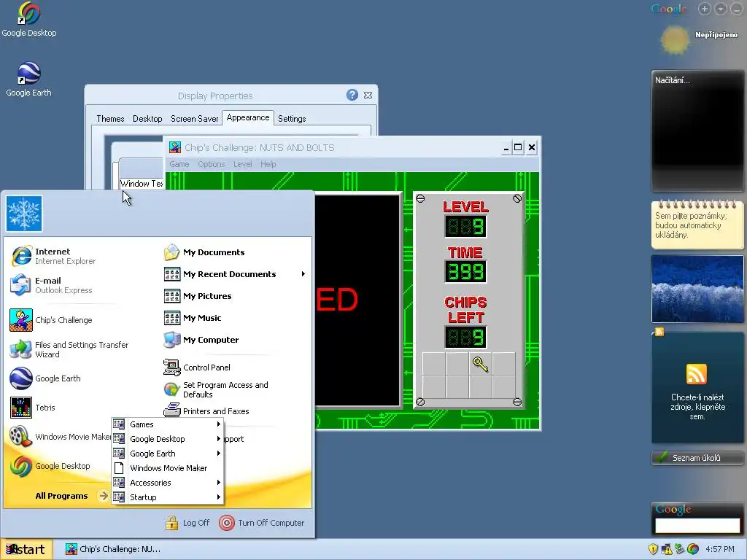Click the Log Off button
This screenshot has height=560, width=747.
click(x=187, y=523)
